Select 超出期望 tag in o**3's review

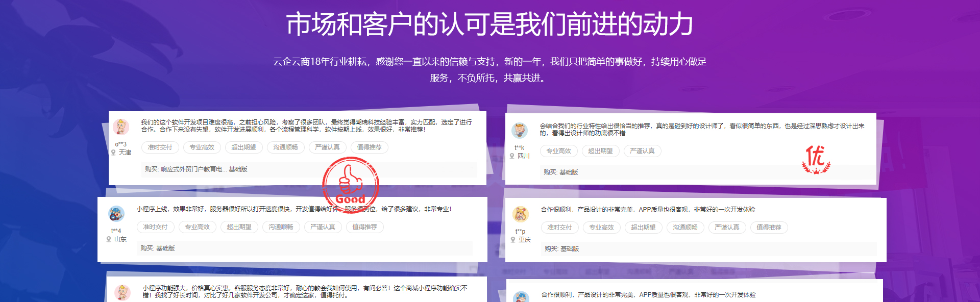coord(244,147)
